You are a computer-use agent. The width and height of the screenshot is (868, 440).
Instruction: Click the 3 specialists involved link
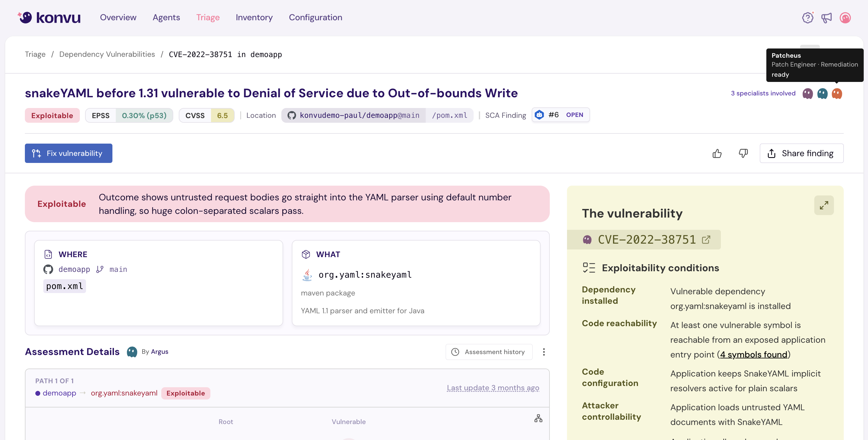[x=763, y=93]
